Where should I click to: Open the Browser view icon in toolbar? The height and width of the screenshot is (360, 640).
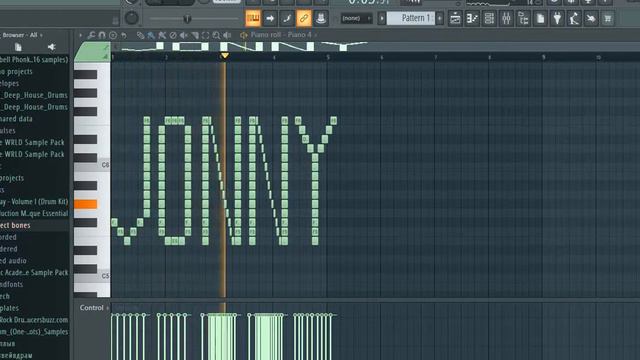coord(523,18)
